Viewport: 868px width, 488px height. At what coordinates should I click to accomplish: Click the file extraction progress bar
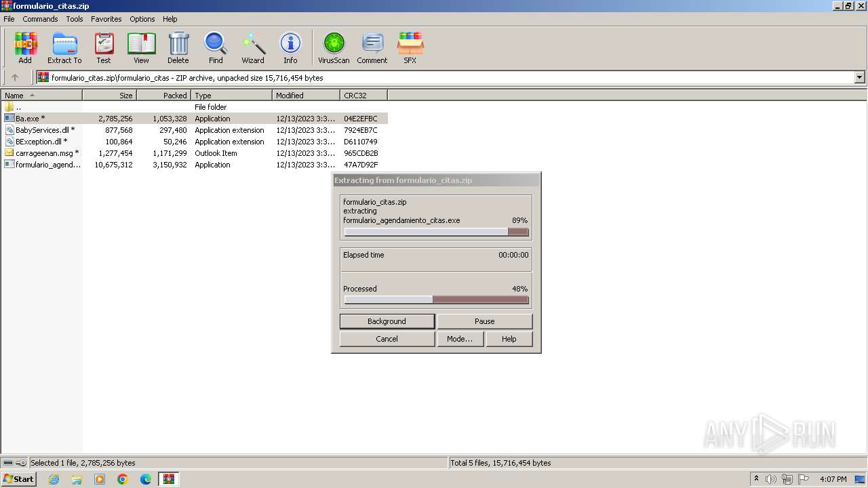437,232
